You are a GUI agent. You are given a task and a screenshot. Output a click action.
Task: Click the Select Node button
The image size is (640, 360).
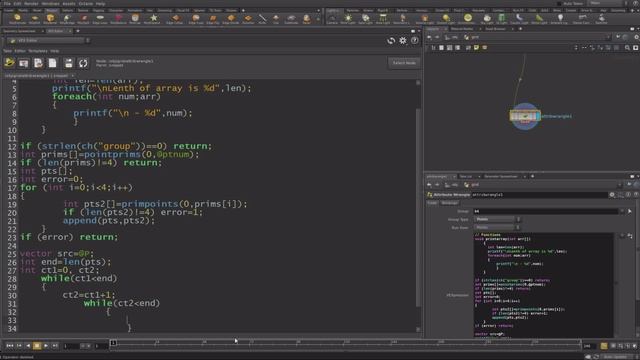coord(404,63)
